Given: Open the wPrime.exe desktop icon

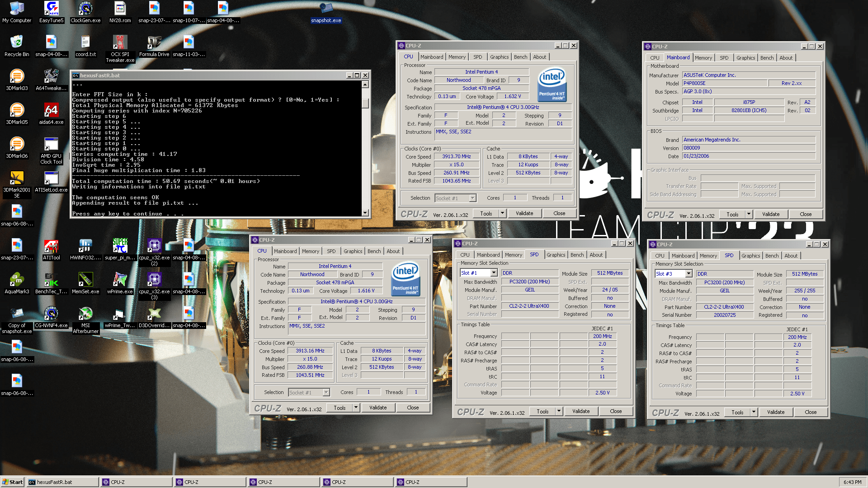Looking at the screenshot, I should [120, 283].
